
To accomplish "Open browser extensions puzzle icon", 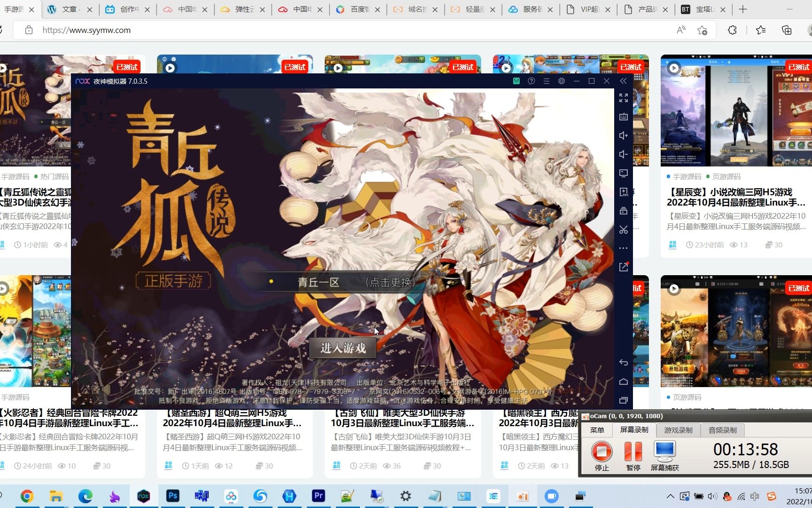I will pyautogui.click(x=732, y=30).
